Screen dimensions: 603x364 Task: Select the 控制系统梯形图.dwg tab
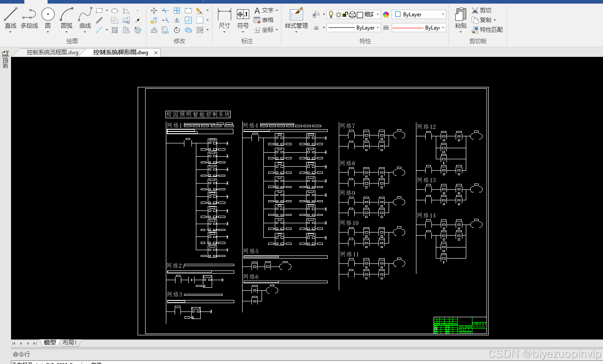pos(120,52)
